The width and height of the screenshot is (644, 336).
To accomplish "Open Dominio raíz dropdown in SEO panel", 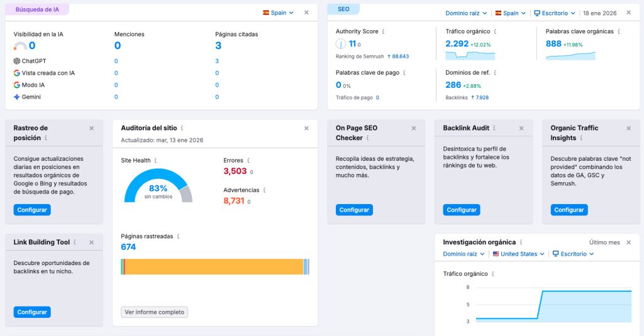I will click(466, 13).
